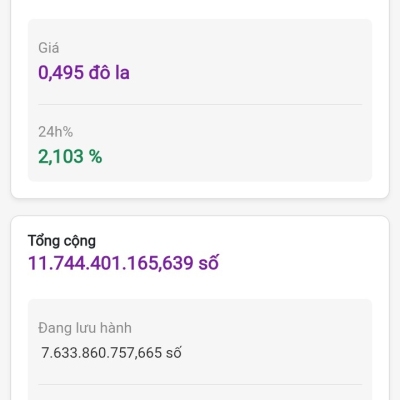Tap empty space right of 2,103 % value
This screenshot has height=400, width=400.
pyautogui.click(x=233, y=156)
